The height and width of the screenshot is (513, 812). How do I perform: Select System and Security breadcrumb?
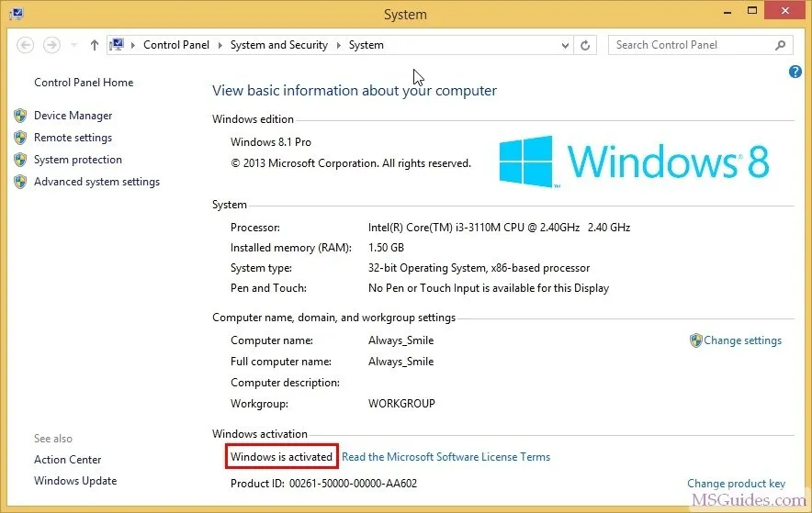point(278,45)
